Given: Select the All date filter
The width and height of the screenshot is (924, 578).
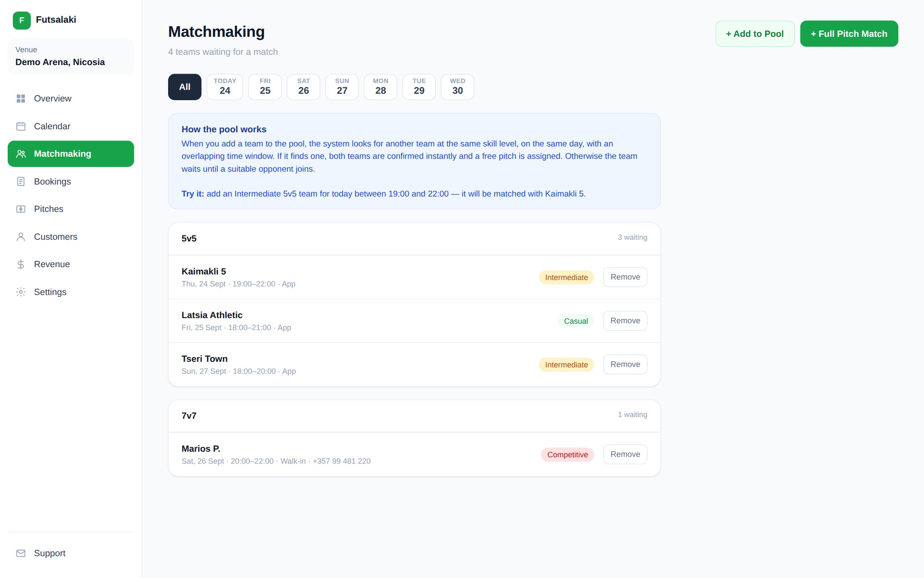Looking at the screenshot, I should click(185, 87).
